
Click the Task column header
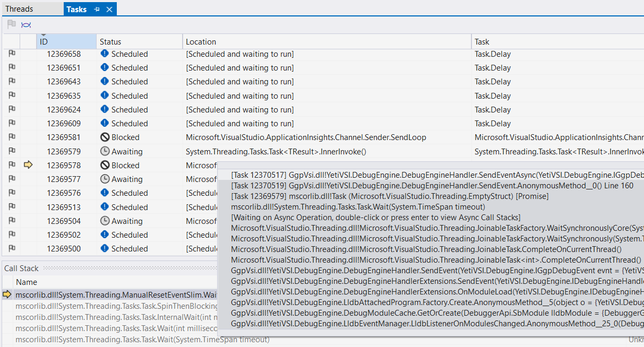coord(558,41)
